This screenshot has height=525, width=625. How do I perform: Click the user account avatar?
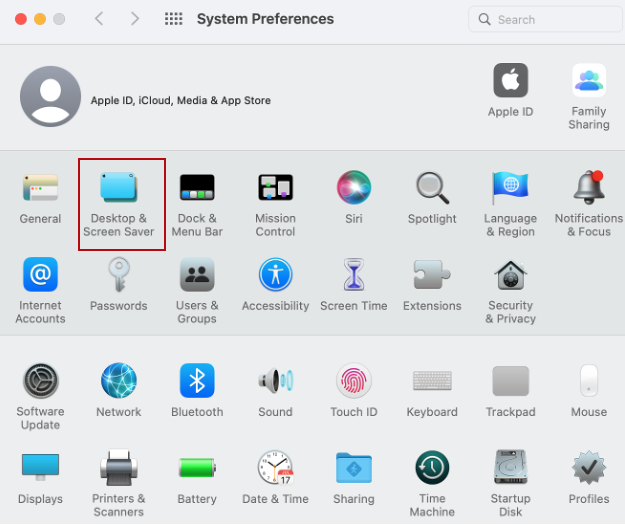pyautogui.click(x=50, y=96)
